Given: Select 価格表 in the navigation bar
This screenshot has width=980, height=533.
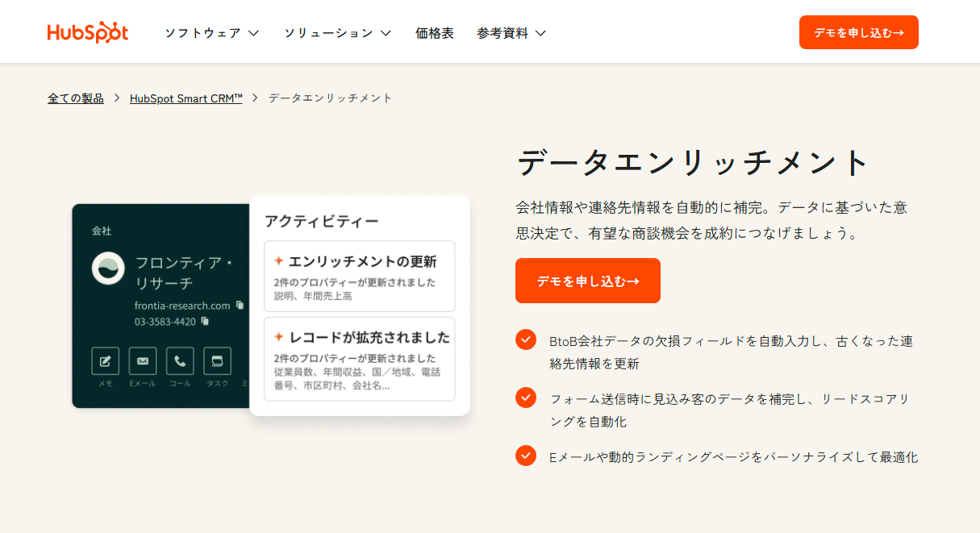Looking at the screenshot, I should tap(435, 32).
